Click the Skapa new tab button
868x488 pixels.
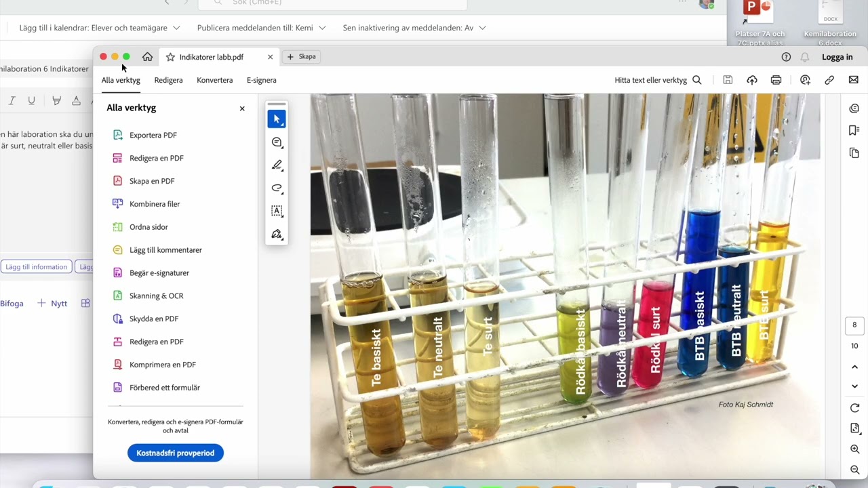tap(302, 57)
